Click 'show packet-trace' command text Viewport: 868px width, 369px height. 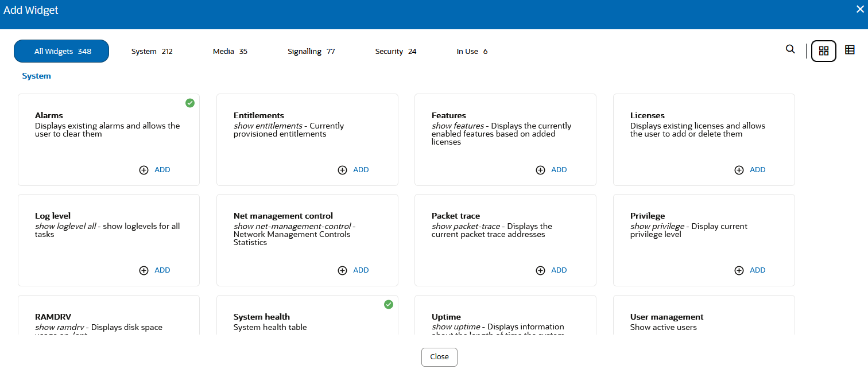pos(466,226)
